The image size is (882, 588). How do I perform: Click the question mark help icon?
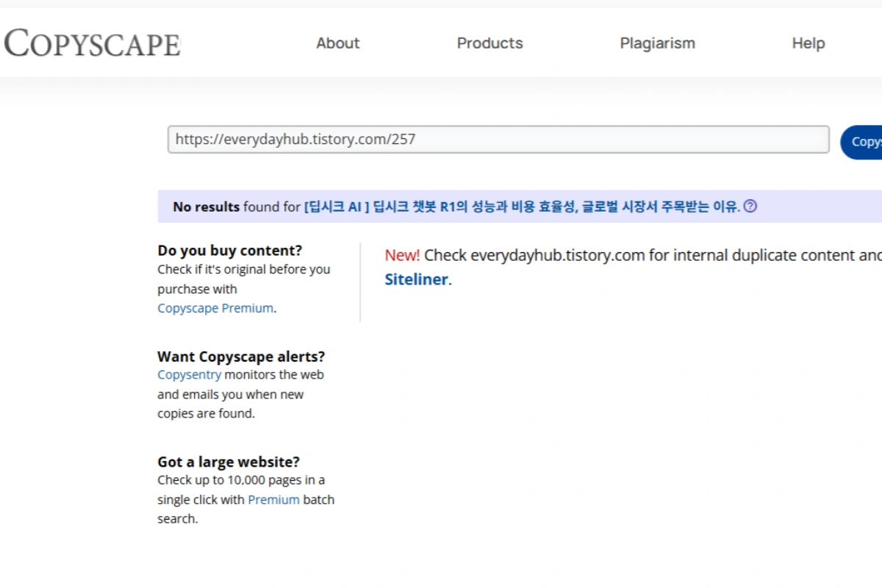750,207
